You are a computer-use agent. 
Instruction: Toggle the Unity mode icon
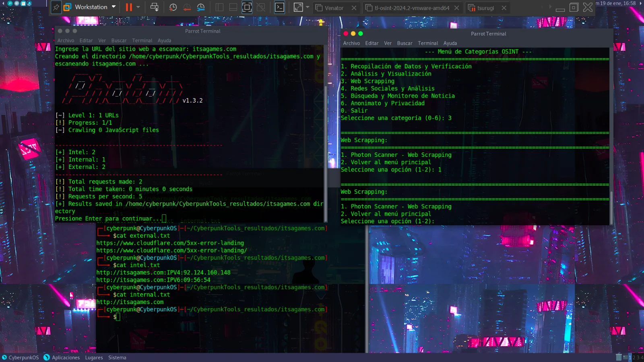[261, 7]
